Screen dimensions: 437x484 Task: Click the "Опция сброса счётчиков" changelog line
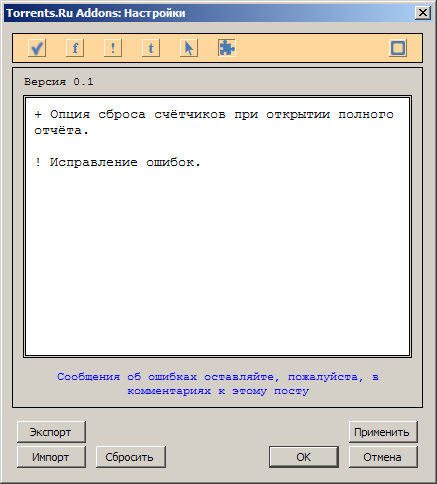click(214, 122)
